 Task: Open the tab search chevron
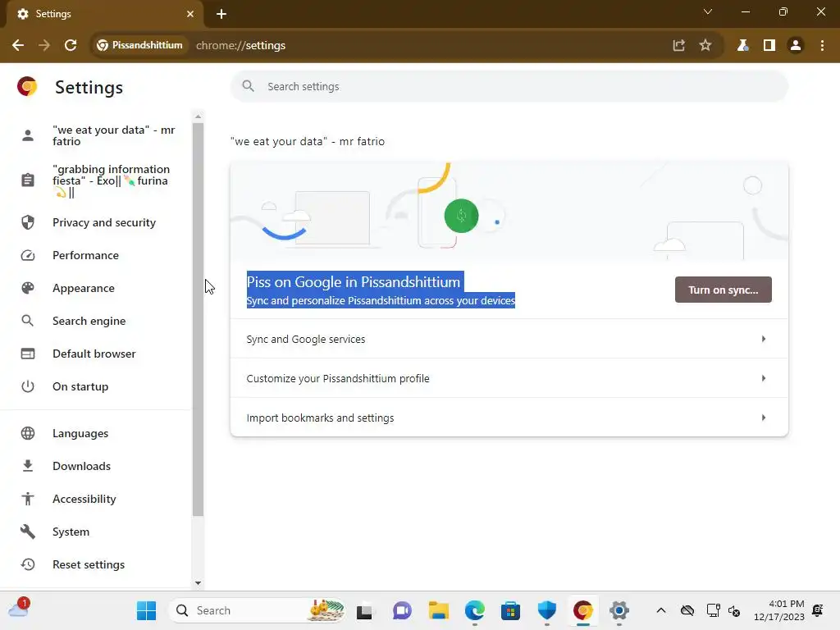coord(708,11)
